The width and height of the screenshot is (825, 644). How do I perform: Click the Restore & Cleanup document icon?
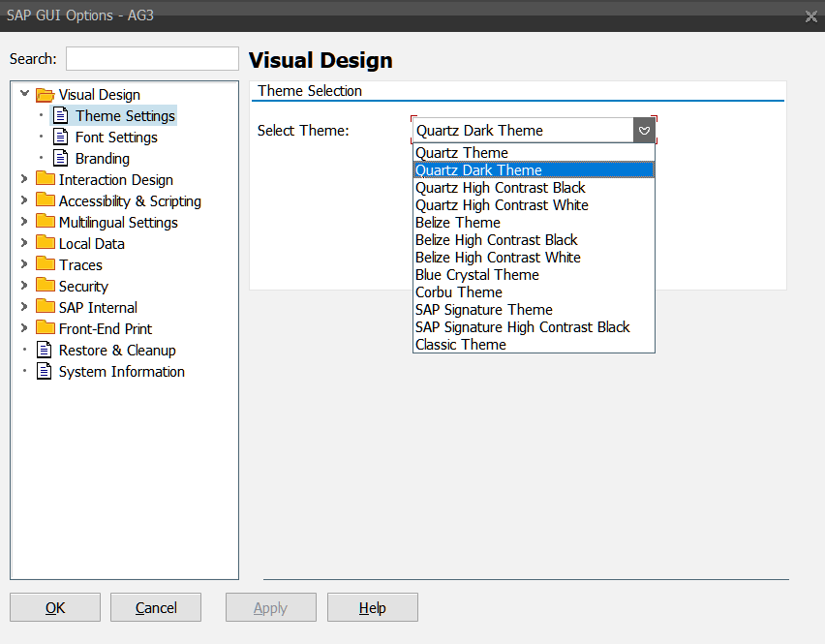(x=45, y=350)
